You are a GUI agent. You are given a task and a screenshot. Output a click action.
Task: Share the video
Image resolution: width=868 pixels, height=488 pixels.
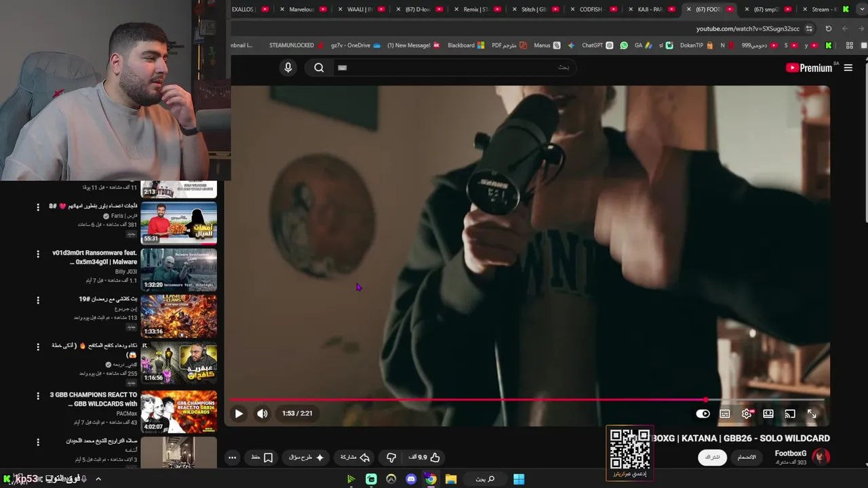click(x=355, y=457)
